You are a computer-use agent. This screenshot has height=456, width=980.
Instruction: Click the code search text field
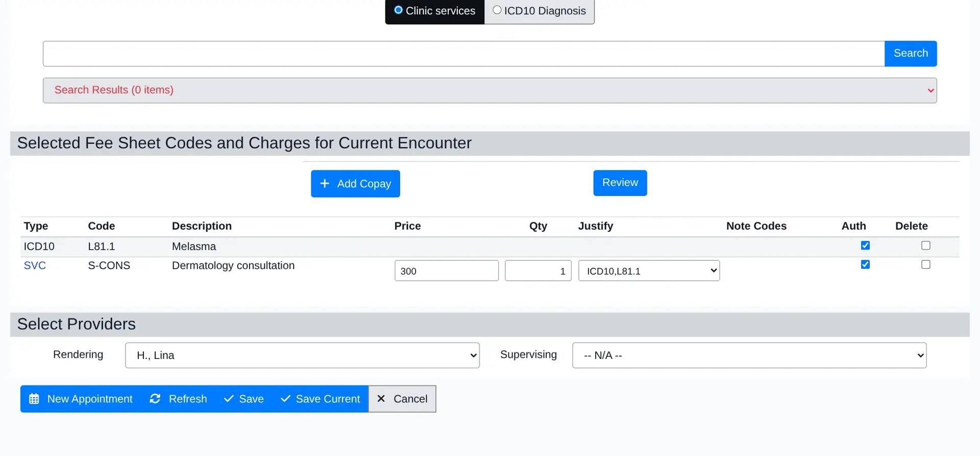click(463, 54)
